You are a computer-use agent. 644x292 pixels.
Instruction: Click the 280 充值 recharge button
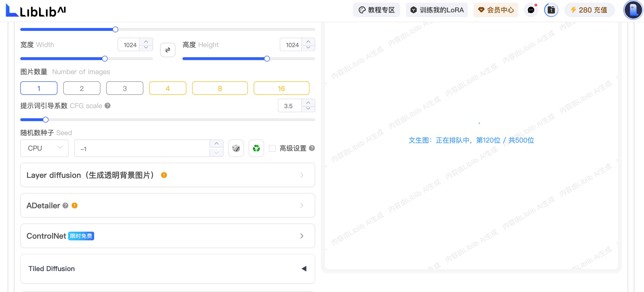click(x=589, y=10)
